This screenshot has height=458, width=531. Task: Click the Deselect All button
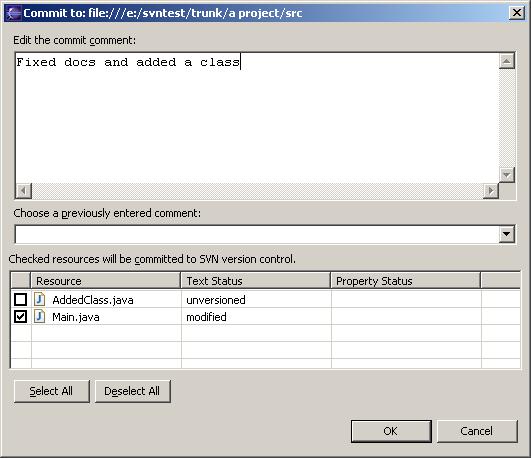pos(132,391)
